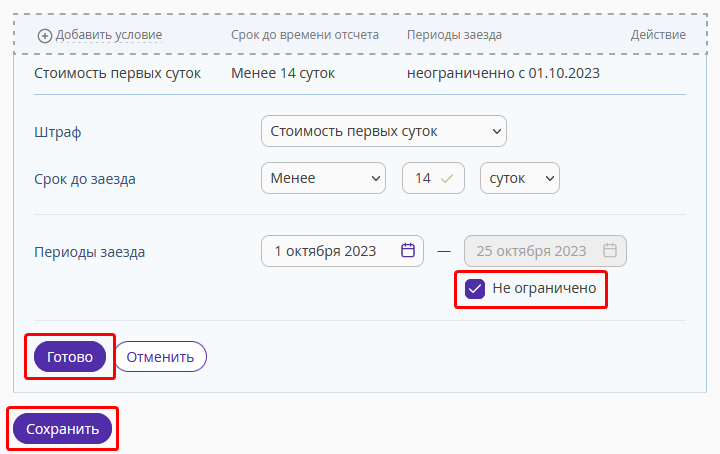Click the Добавить условие link
The height and width of the screenshot is (454, 720).
(x=109, y=35)
